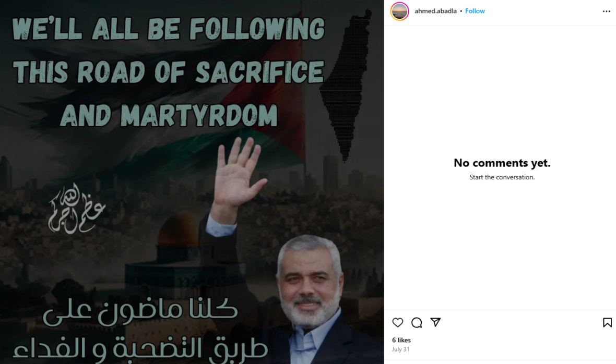
Task: Click the dark dotted map silhouette
Action: tap(346, 84)
